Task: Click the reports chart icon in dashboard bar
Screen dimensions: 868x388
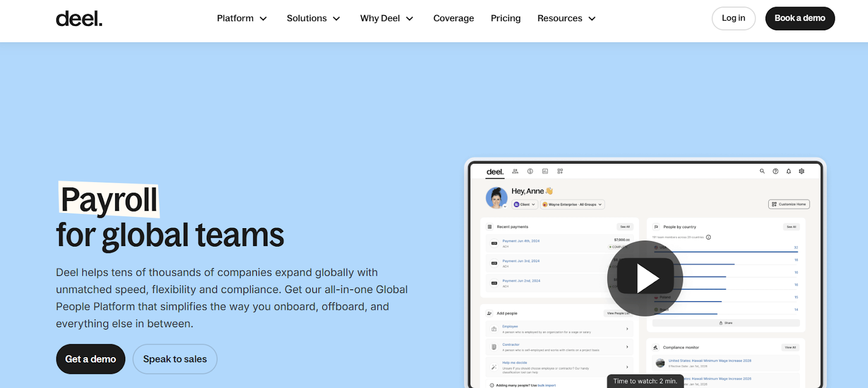Action: [545, 171]
